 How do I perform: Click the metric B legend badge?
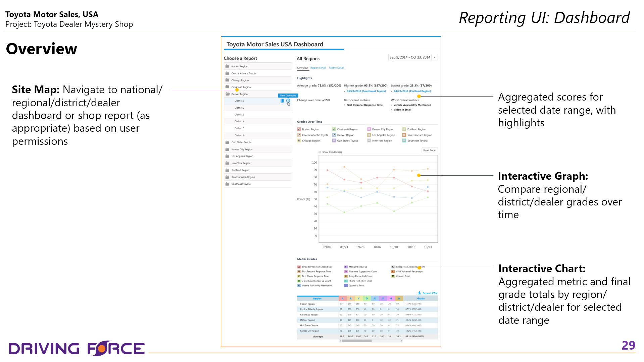click(x=299, y=271)
